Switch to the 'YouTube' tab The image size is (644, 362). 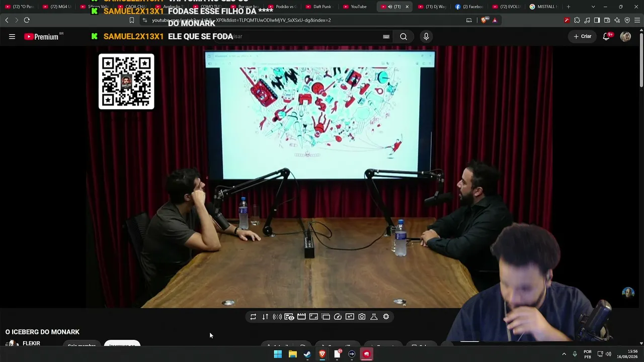point(358,7)
